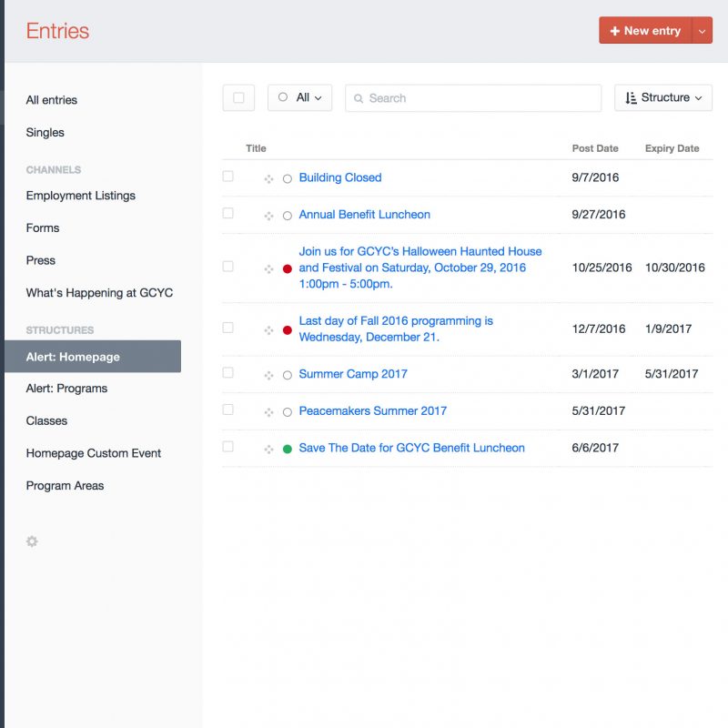728x728 pixels.
Task: Open the Peacemakers Summer 2017 entry
Action: (x=373, y=411)
